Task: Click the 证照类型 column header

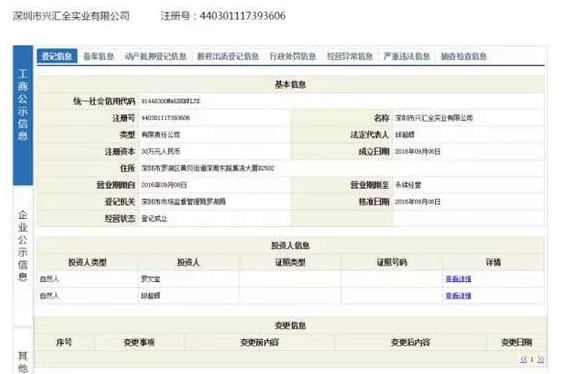Action: (x=290, y=262)
